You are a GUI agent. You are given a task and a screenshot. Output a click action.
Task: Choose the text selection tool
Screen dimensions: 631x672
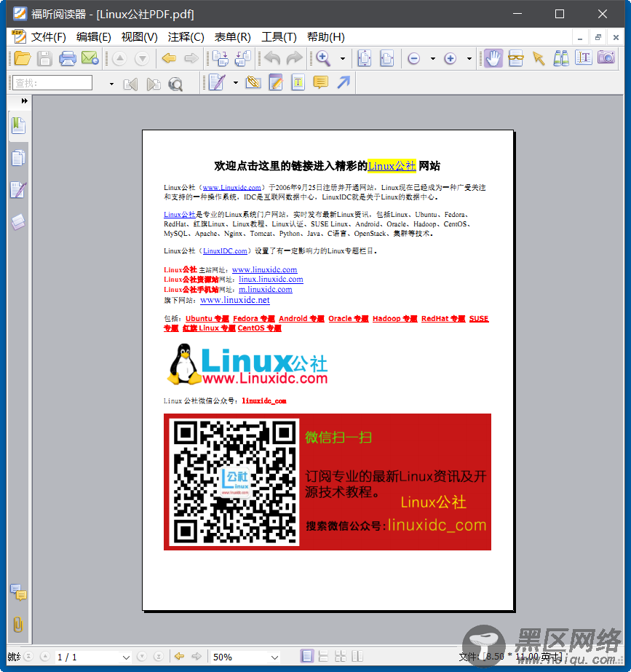(584, 58)
